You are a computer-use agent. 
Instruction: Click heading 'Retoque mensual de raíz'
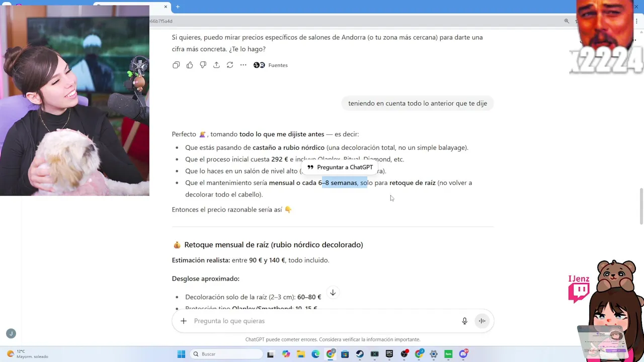274,245
